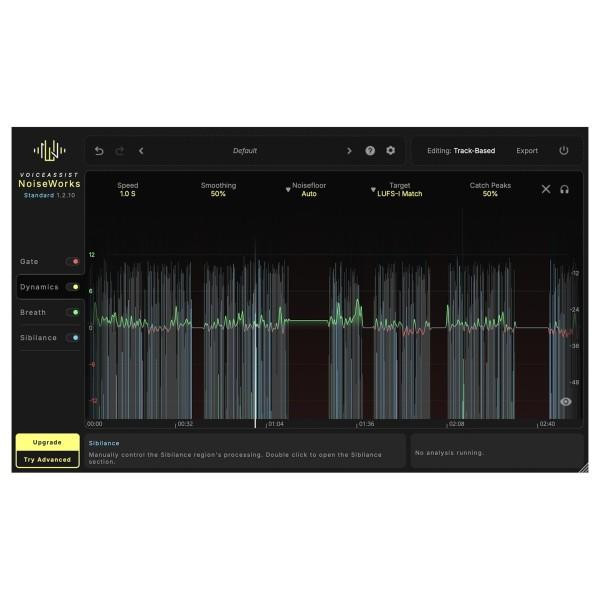Go to previous preset with left chevron
The image size is (600, 600).
[141, 151]
